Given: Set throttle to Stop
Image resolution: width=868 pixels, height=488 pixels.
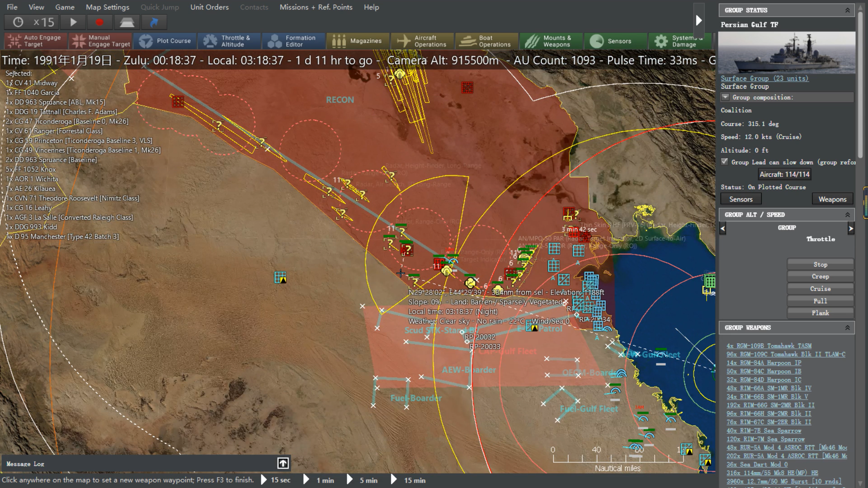Looking at the screenshot, I should tap(820, 264).
